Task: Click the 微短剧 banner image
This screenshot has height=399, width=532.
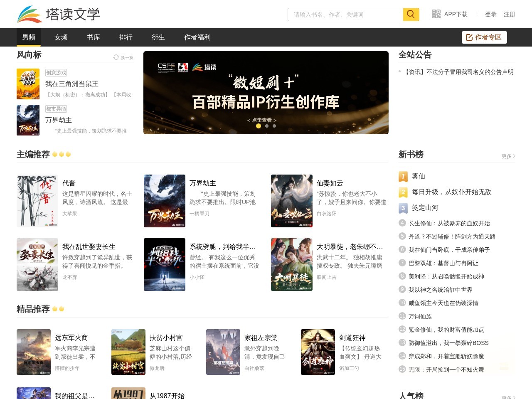Action: coord(266,93)
